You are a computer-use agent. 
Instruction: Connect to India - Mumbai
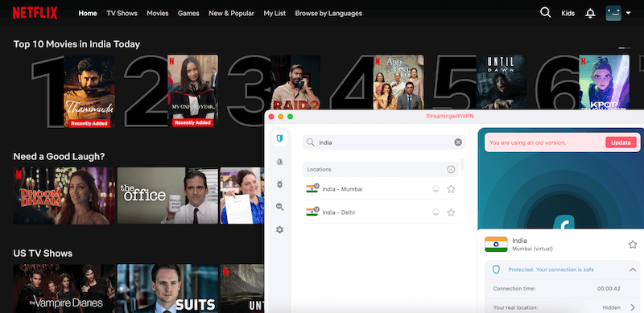(381, 189)
